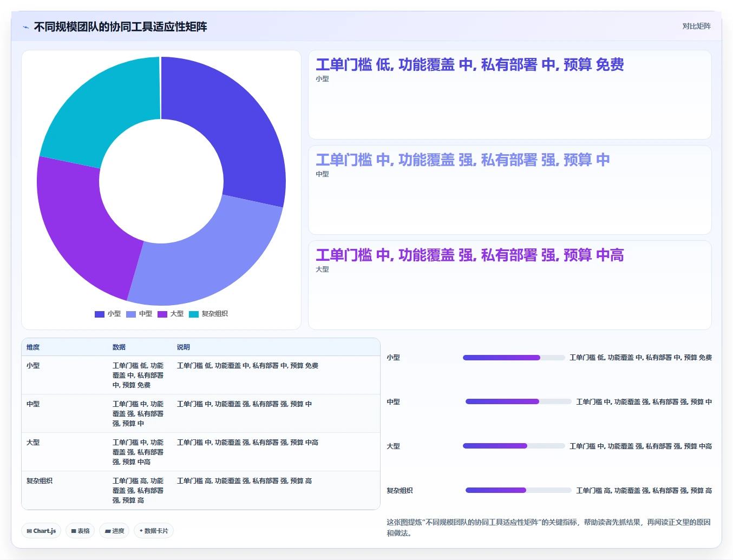This screenshot has width=733, height=560.
Task: Select the 数据卡片 tag chip
Action: point(154,531)
